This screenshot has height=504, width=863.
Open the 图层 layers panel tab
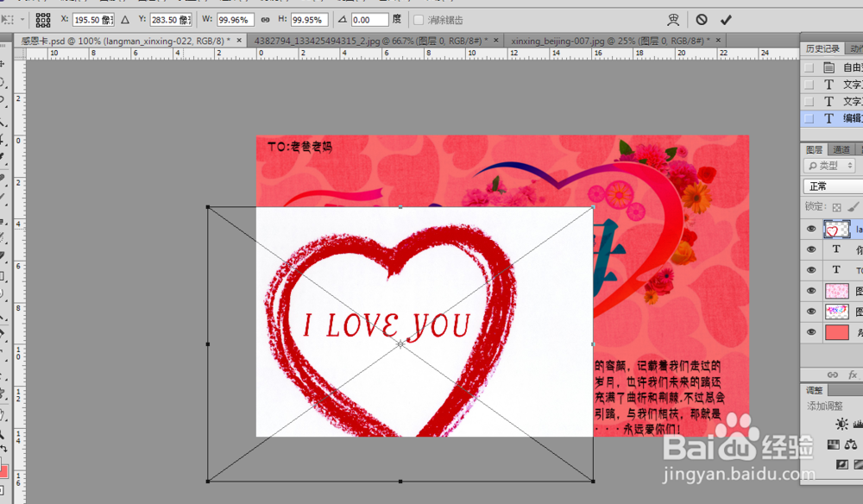click(x=814, y=149)
